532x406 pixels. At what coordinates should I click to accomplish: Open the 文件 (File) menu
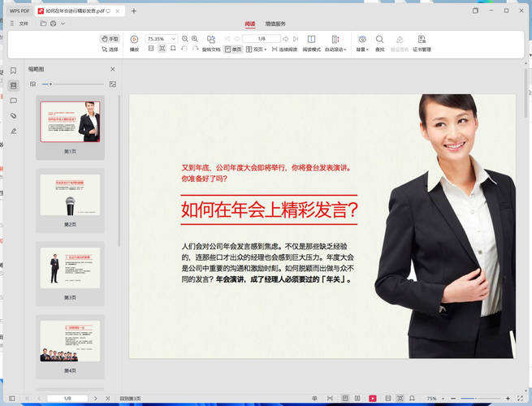[x=24, y=24]
